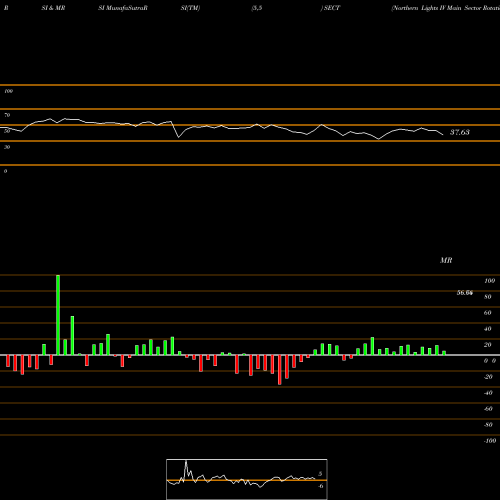This screenshot has width=500, height=500.
Task: Click the '30' level on RSI scale
Action: [7, 147]
